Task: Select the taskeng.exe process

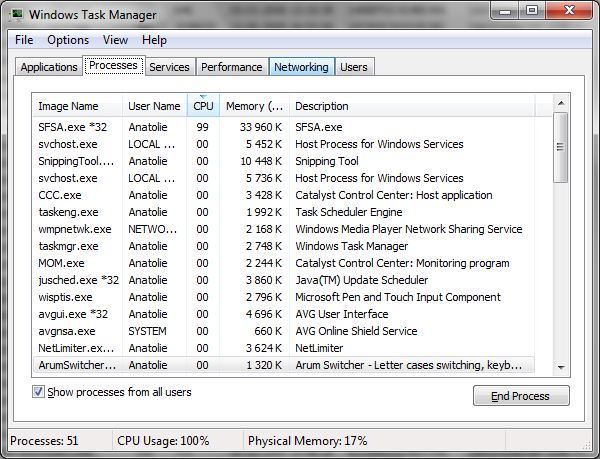Action: point(283,212)
